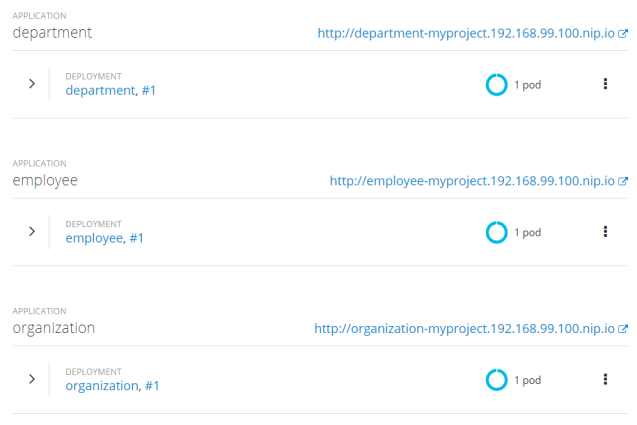Click the employee pod donut ring
This screenshot has height=425, width=637.
[x=496, y=232]
